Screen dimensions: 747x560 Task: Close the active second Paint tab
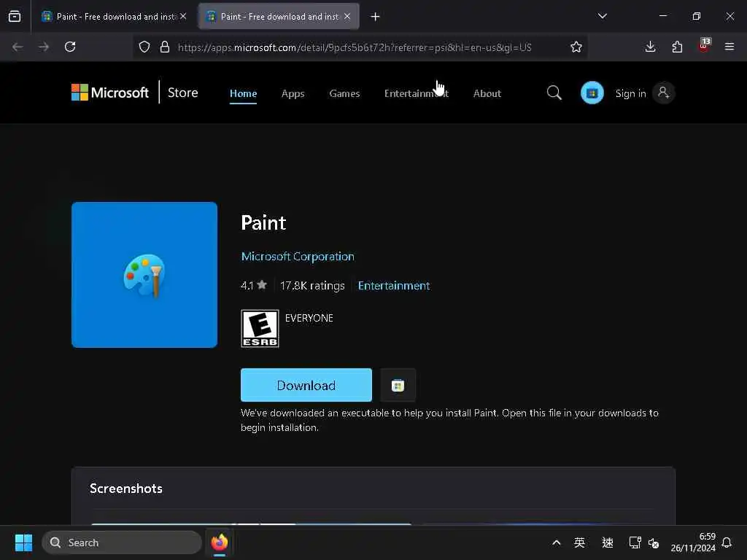pyautogui.click(x=347, y=17)
